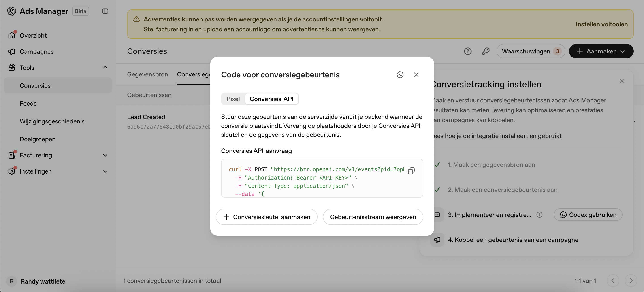The image size is (644, 292).
Task: Click the event ID 6a96c72a776481a0bf29ac57eb
Action: (x=169, y=127)
